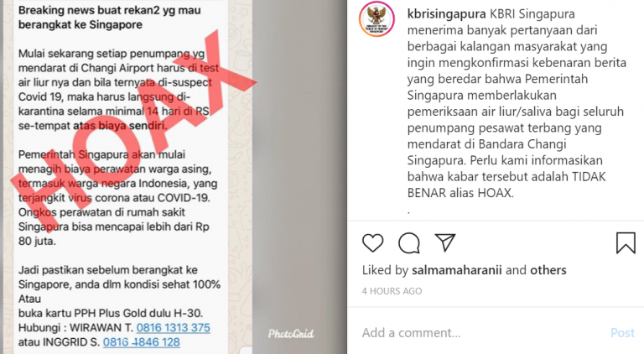The height and width of the screenshot is (354, 644).
Task: Click the TIDAK BENAR alias HOAX line
Action: coord(506,185)
